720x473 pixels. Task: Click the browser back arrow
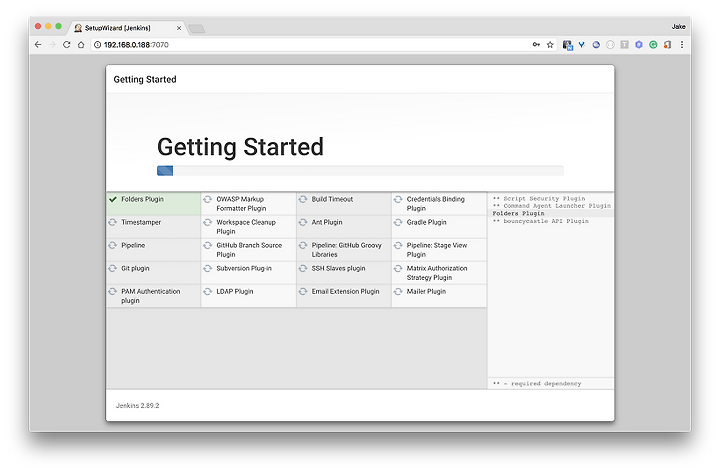tap(38, 45)
